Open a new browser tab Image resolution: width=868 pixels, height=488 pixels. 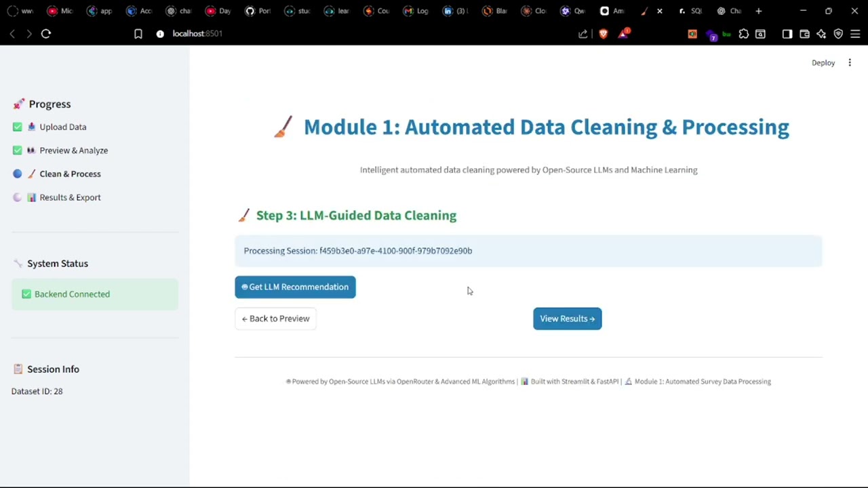[759, 11]
